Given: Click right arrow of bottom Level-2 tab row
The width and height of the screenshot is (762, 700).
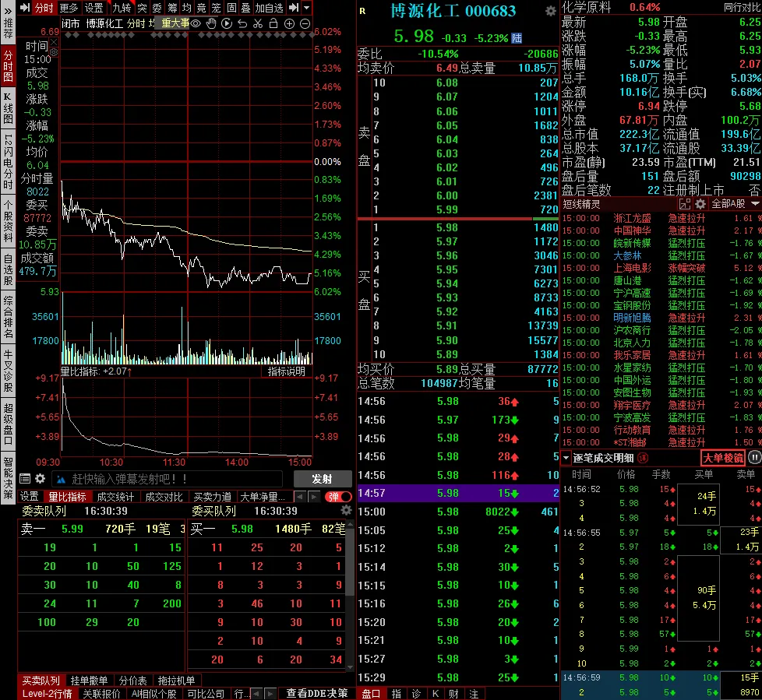Looking at the screenshot, I should point(270,694).
